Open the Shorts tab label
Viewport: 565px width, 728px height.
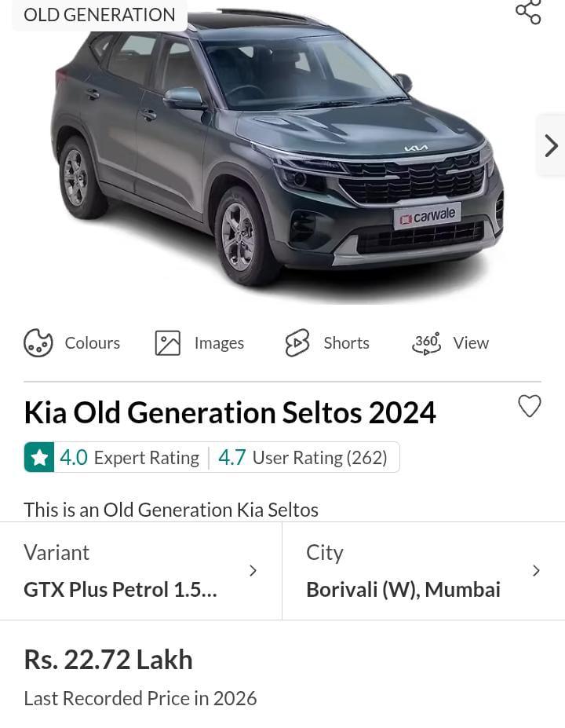346,343
